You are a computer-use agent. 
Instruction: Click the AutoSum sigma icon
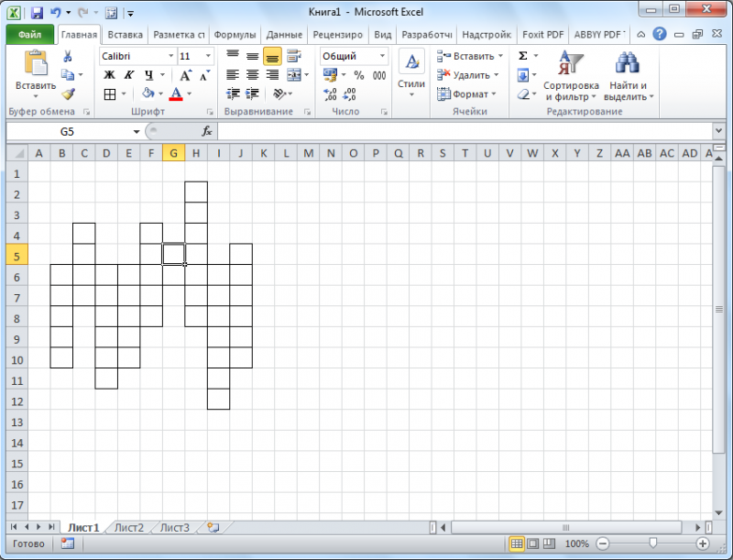[x=523, y=56]
